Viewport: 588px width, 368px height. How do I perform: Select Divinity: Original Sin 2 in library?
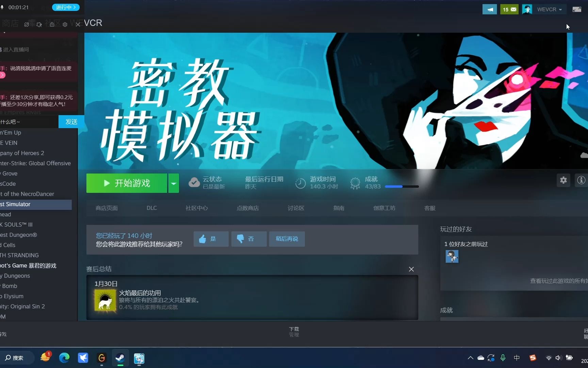(36, 306)
